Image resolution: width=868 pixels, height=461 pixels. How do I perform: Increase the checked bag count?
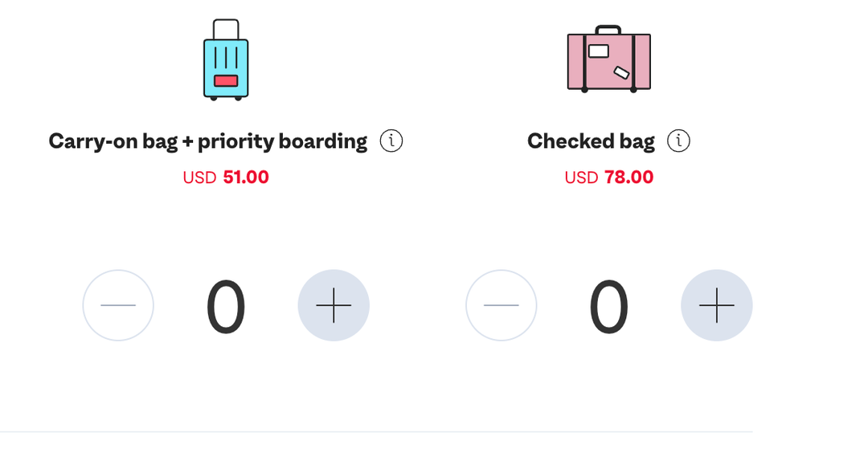pos(716,306)
